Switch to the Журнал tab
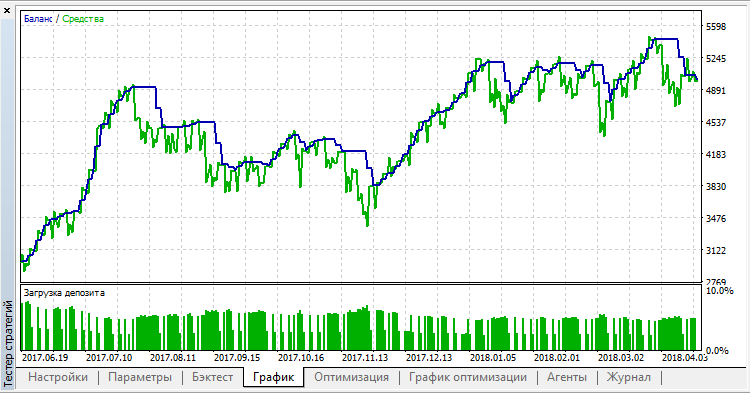750x394 pixels. point(629,377)
